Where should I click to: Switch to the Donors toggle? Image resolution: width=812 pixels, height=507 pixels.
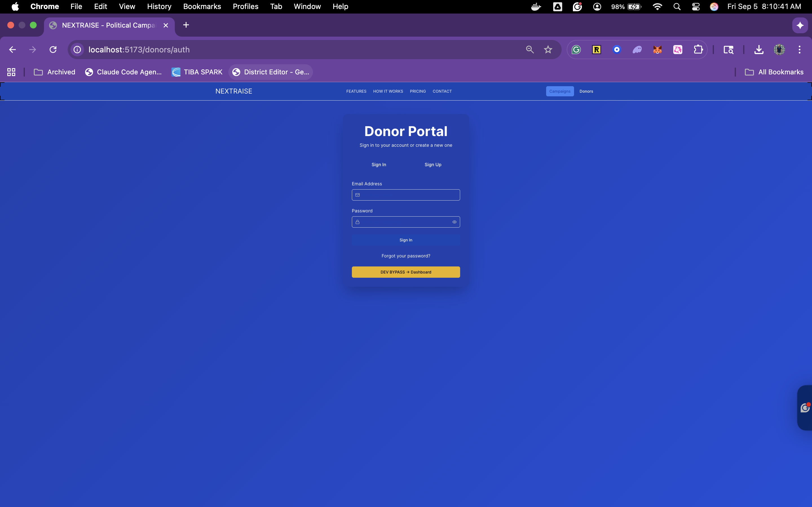(x=586, y=91)
